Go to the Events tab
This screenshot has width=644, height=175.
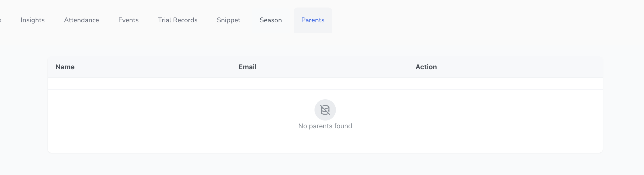click(128, 20)
